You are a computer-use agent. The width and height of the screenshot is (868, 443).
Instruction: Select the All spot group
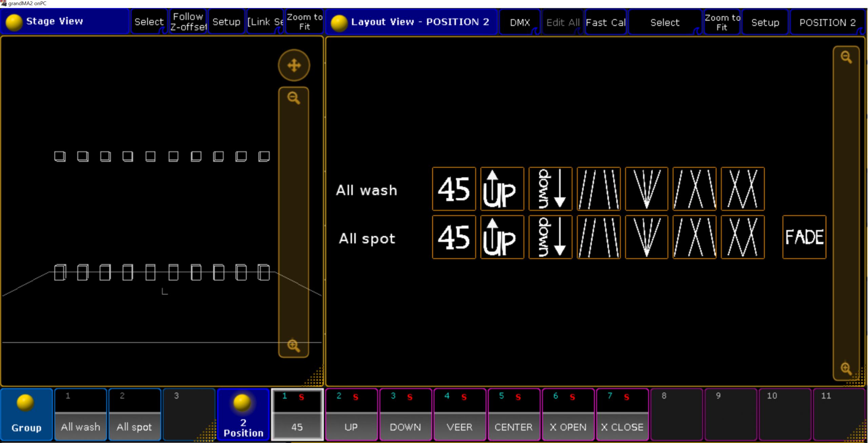pyautogui.click(x=135, y=415)
